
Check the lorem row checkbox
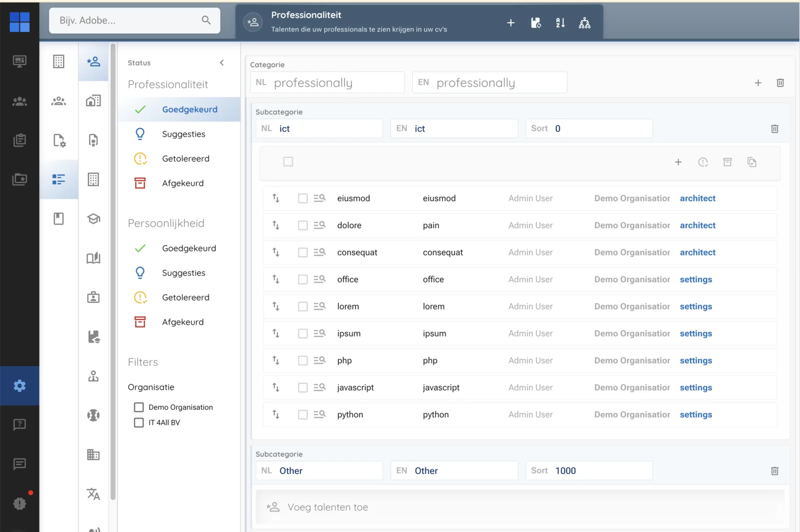(x=302, y=306)
